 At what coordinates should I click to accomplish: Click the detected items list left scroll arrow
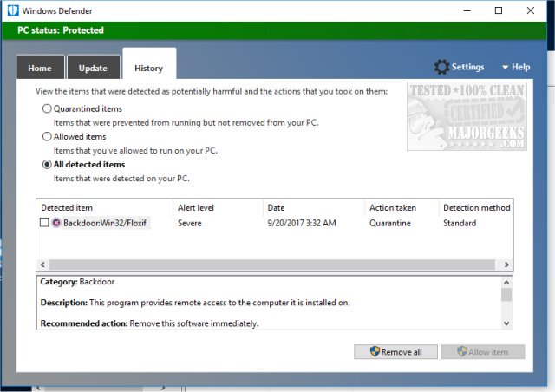tap(42, 265)
